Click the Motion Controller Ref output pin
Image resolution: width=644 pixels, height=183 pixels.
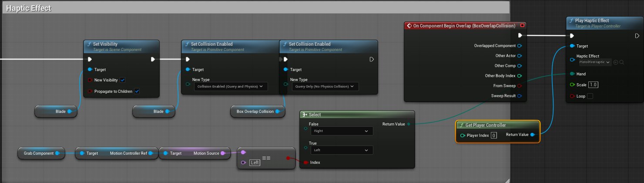coord(151,153)
